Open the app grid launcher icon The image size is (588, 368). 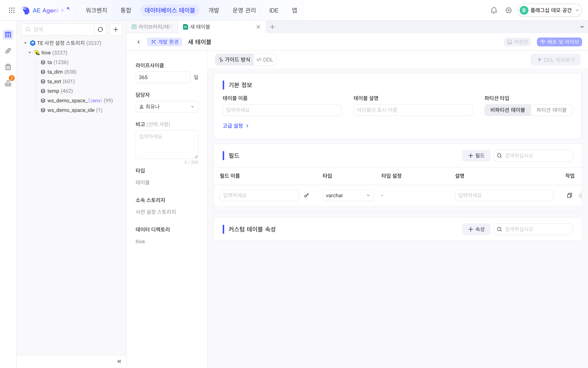pyautogui.click(x=12, y=10)
